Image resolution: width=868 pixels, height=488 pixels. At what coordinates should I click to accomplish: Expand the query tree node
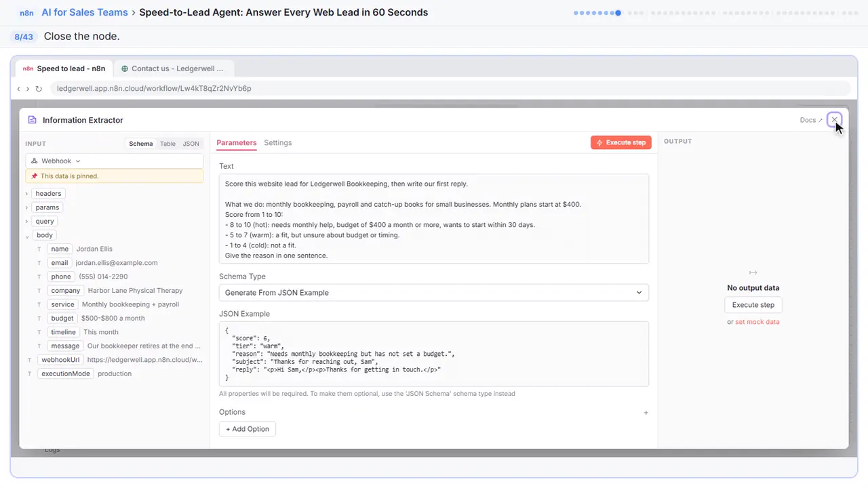point(27,222)
